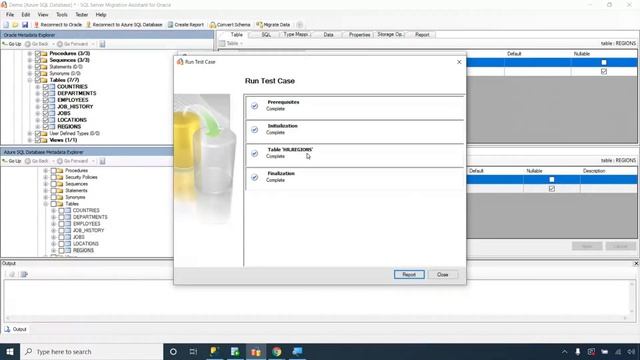Select LOCATIONS table in Azure SQL explorer
Image resolution: width=640 pixels, height=360 pixels.
(x=85, y=244)
